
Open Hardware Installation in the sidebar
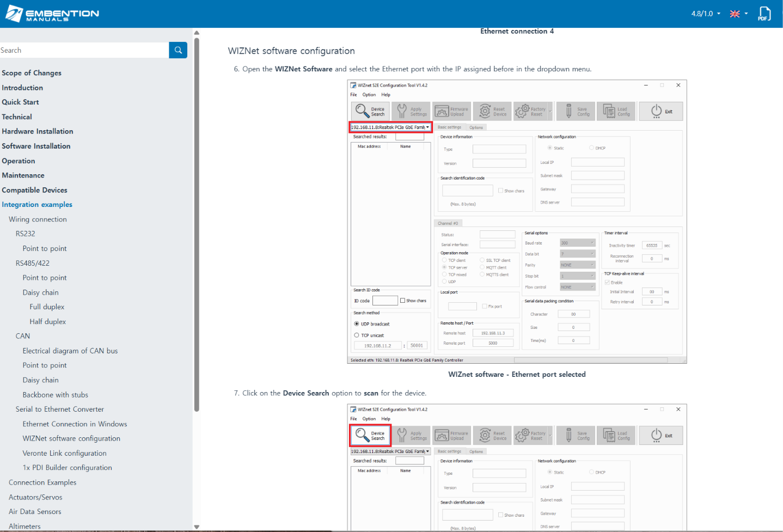tap(38, 131)
